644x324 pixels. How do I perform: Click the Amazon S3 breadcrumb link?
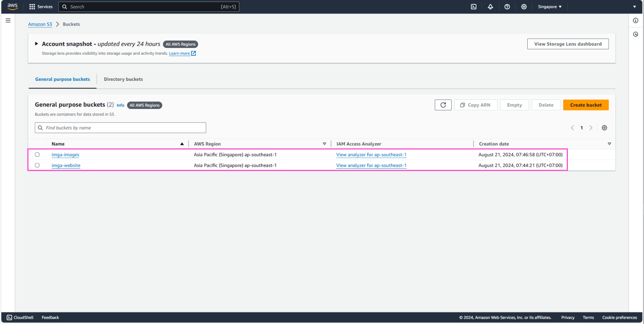point(40,24)
